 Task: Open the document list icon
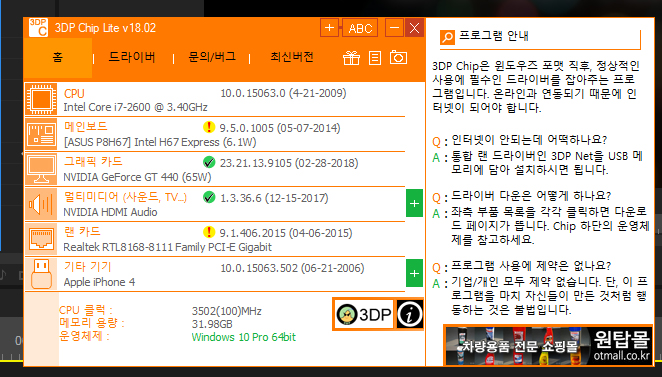pyautogui.click(x=375, y=58)
